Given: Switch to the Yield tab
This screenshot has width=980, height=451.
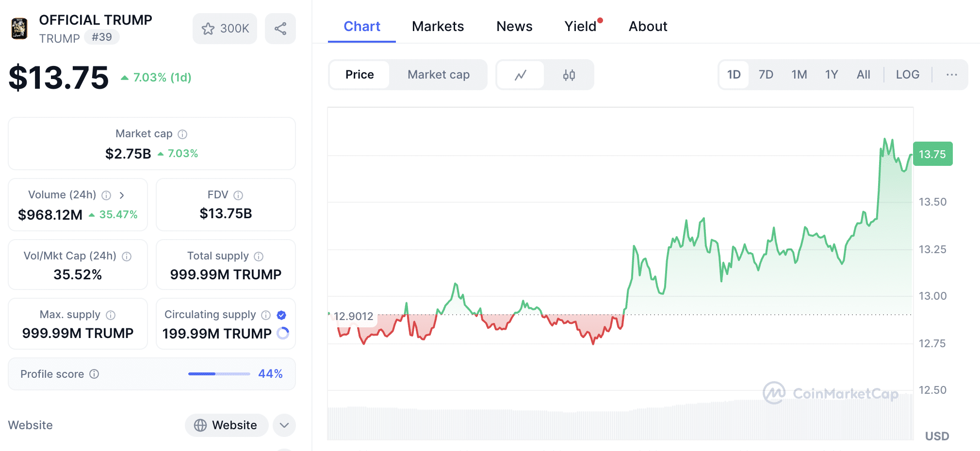Looking at the screenshot, I should point(581,26).
